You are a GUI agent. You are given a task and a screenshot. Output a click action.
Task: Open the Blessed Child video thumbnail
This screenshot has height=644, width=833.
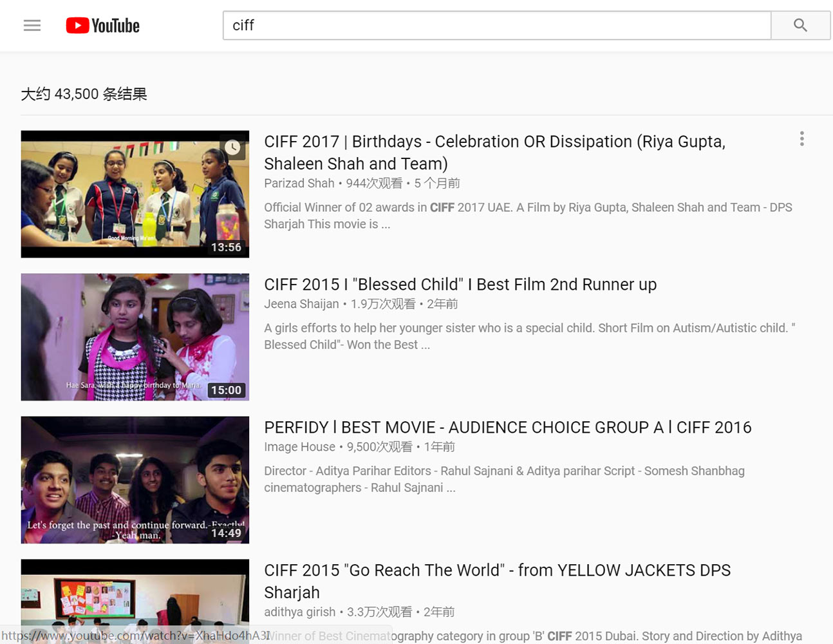tap(135, 337)
